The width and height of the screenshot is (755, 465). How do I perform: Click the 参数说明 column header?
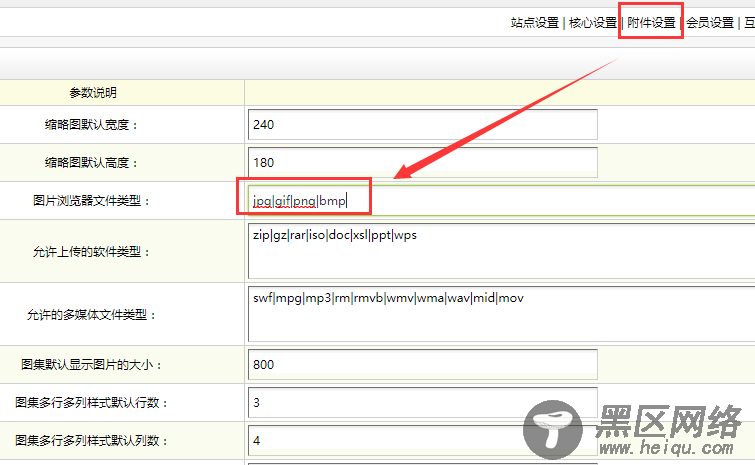[x=92, y=93]
